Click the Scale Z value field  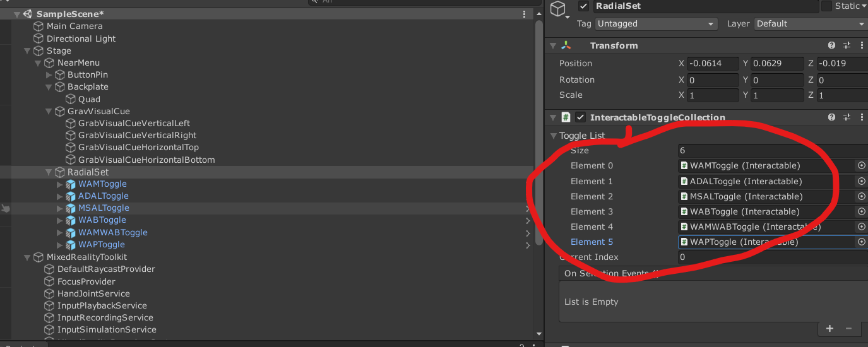pos(841,96)
